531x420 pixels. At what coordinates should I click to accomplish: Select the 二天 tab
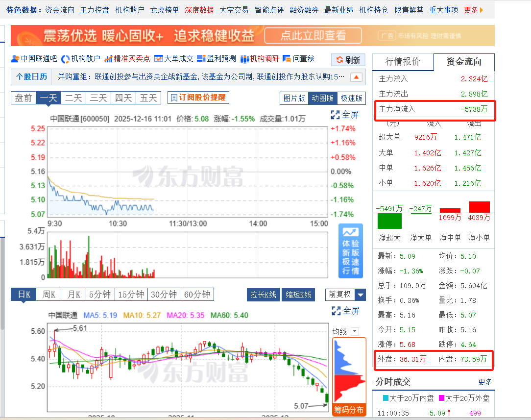73,98
